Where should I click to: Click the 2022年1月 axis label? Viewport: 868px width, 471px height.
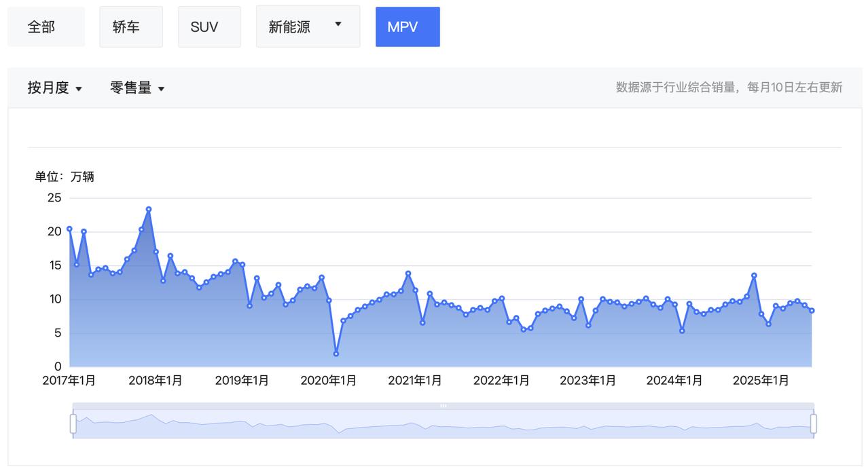coord(501,381)
